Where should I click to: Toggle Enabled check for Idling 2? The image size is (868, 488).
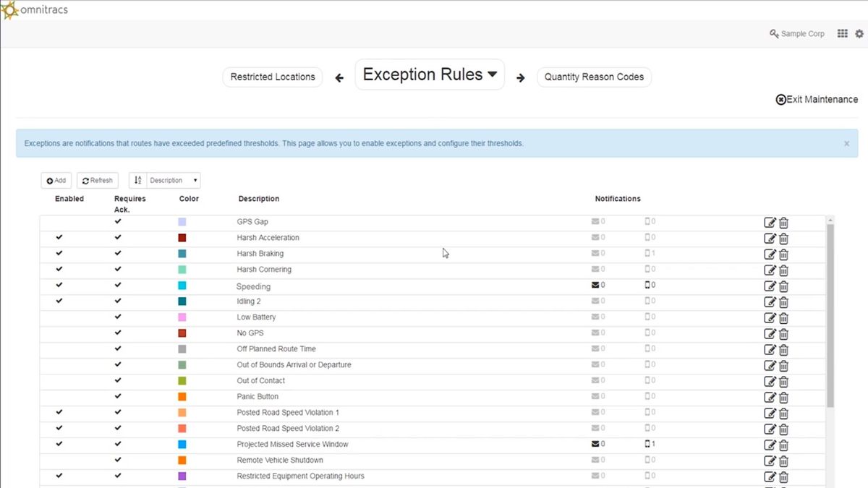point(59,301)
